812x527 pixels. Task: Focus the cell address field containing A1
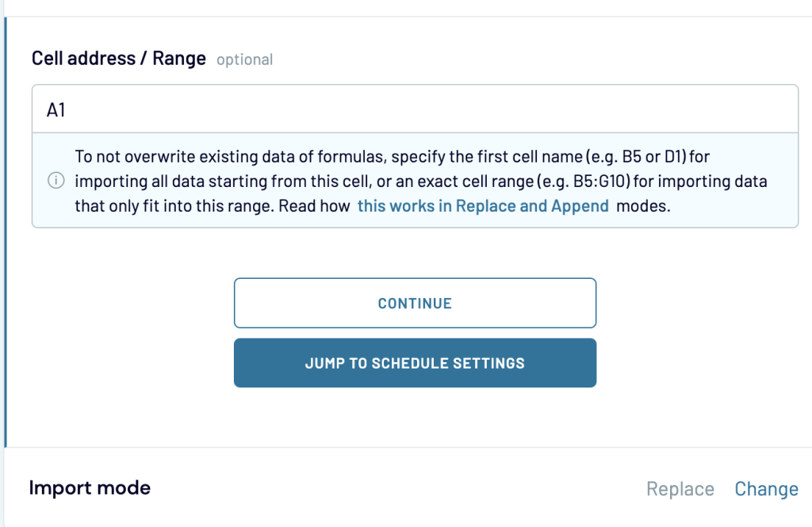pos(415,109)
